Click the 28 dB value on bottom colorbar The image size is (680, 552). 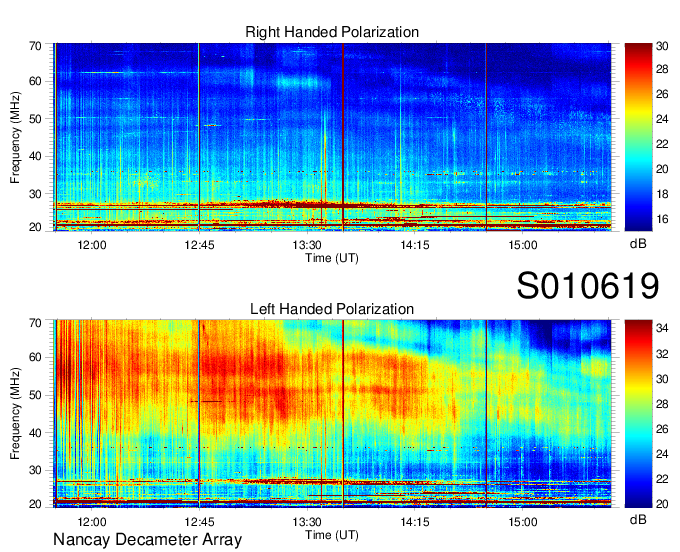(662, 404)
